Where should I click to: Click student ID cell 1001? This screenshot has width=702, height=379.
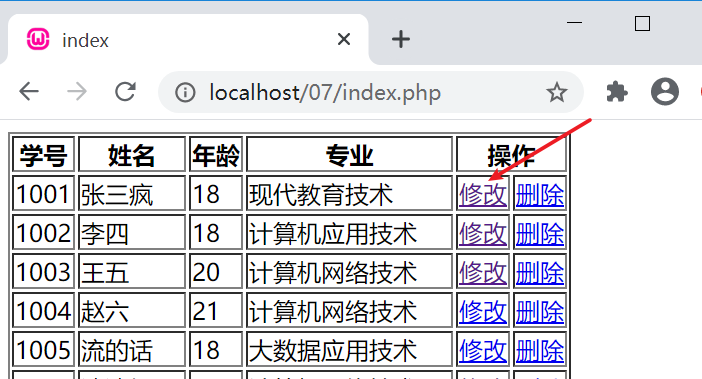[43, 194]
